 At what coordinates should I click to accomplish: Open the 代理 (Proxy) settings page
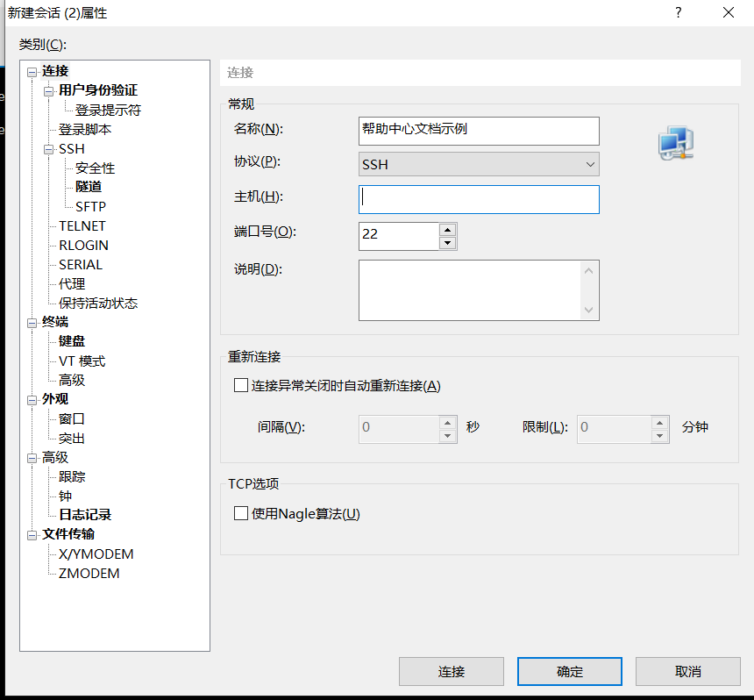(71, 283)
